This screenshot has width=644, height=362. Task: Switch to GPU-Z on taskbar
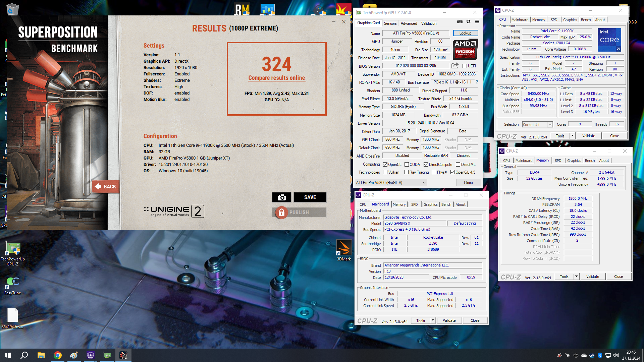click(x=107, y=355)
